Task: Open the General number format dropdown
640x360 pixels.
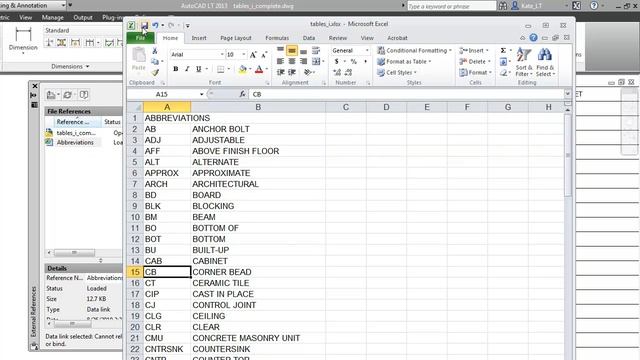Action: click(367, 51)
